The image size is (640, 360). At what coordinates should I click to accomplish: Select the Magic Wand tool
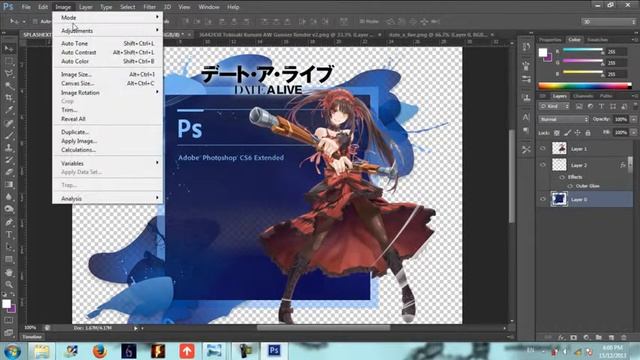point(9,86)
